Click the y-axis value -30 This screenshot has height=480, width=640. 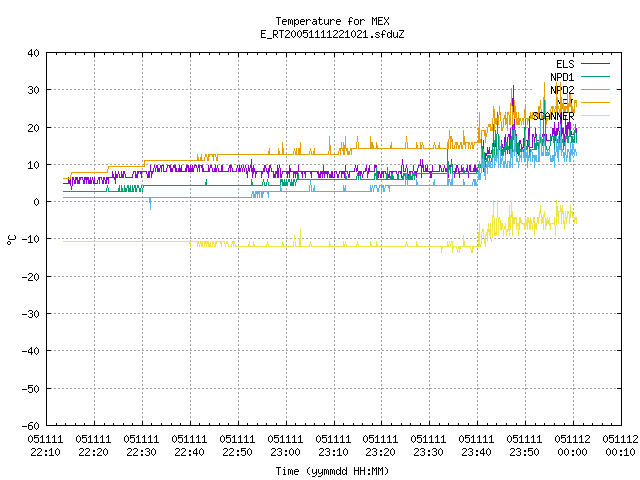[31, 314]
